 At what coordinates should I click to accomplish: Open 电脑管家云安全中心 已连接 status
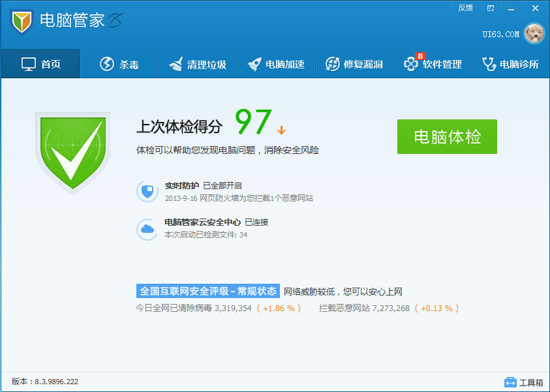point(217,222)
